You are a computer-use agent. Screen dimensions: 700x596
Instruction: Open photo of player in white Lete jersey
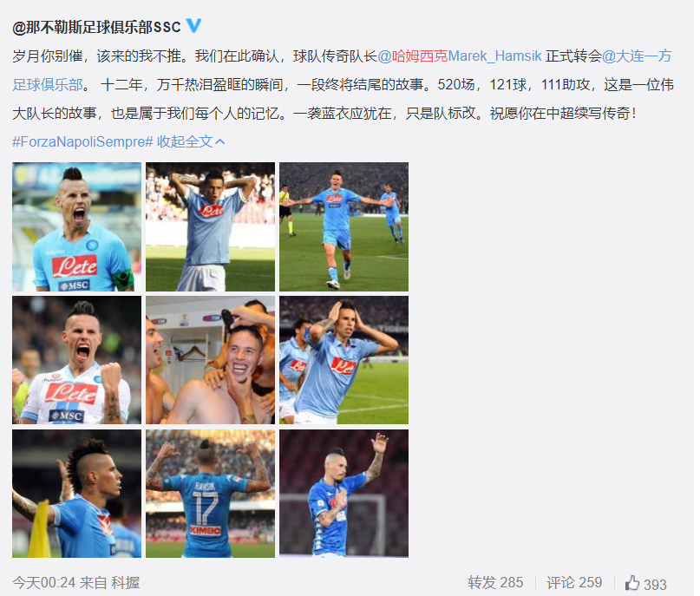click(77, 360)
